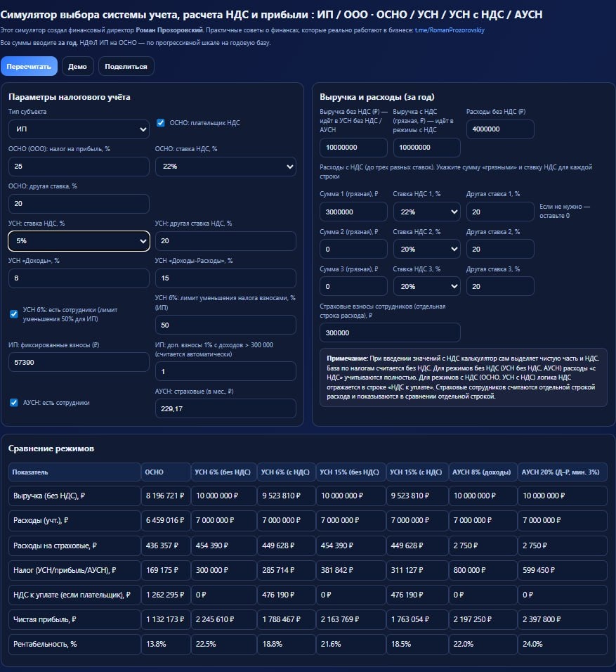Image resolution: width=616 pixels, height=672 pixels.
Task: Click the ОСНО revenue 8 196 721 ₽ cell
Action: point(165,496)
